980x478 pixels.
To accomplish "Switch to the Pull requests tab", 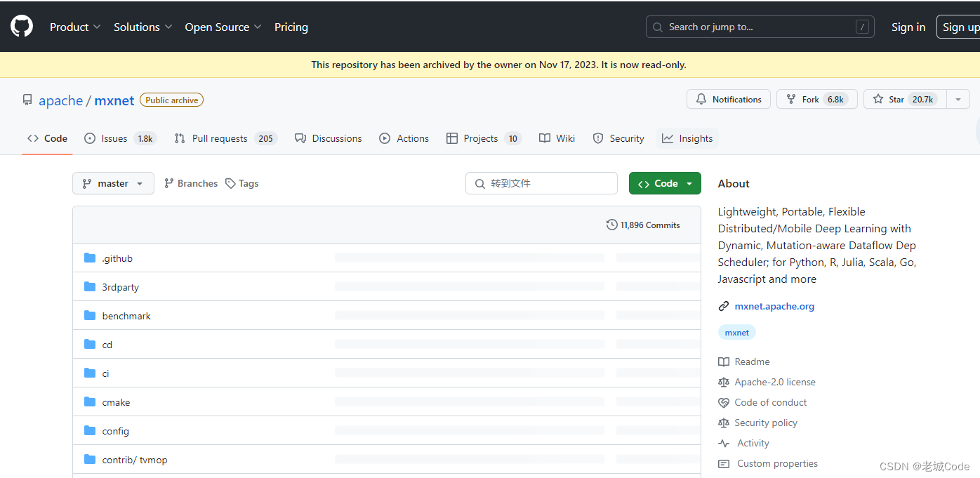I will (225, 138).
